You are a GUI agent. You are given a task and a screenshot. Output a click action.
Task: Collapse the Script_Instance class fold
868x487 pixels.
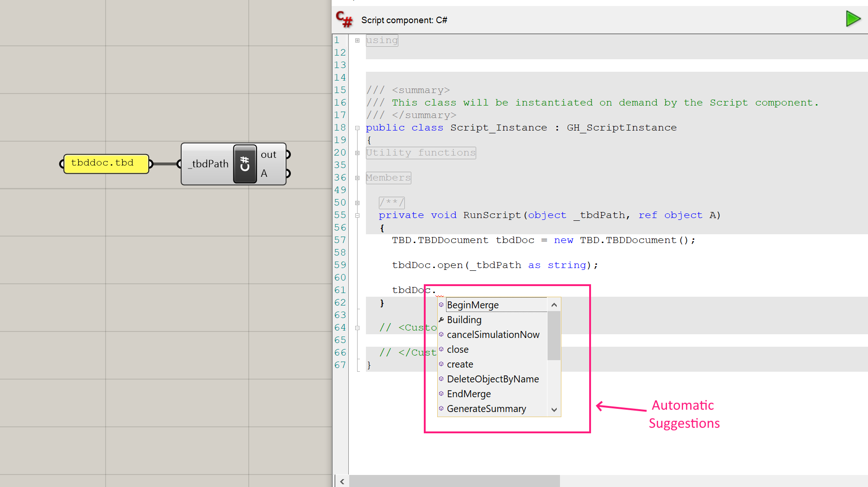pyautogui.click(x=357, y=128)
